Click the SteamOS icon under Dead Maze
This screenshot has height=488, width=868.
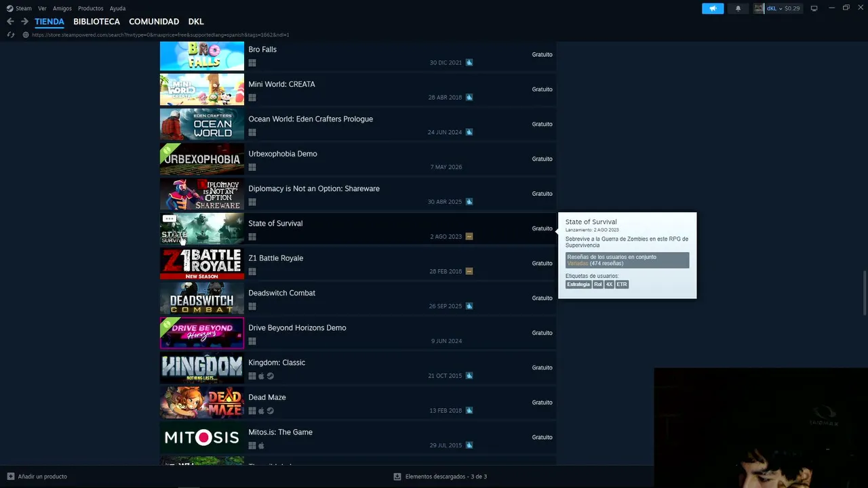(x=271, y=411)
